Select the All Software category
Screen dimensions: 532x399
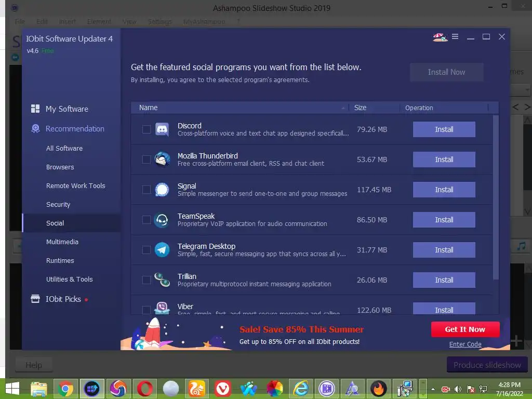pos(64,148)
